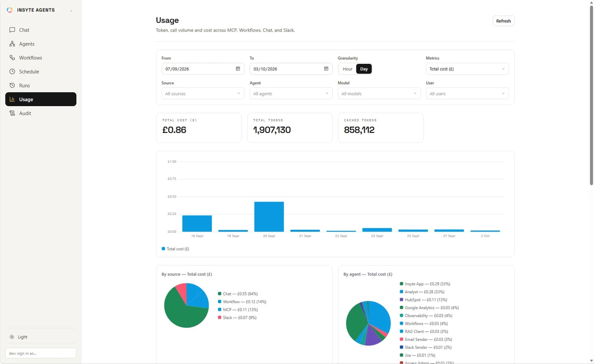
Task: Open the Agents page
Action: (x=41, y=44)
